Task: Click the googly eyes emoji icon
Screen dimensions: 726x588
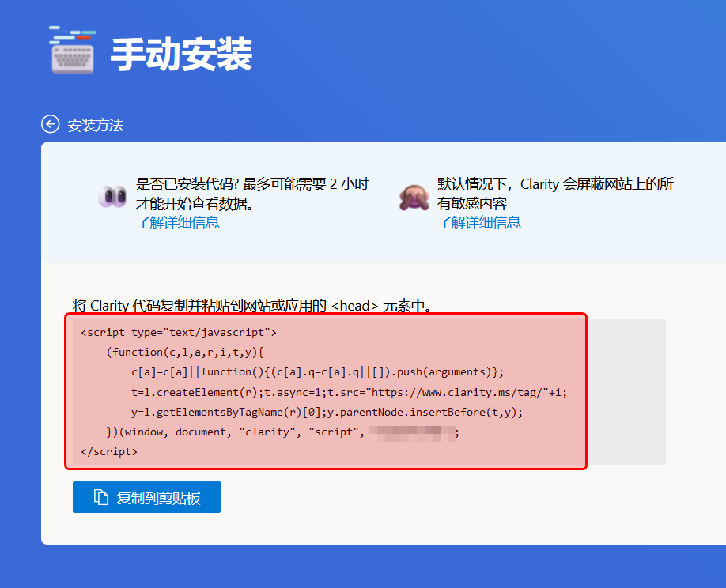Action: (112, 196)
